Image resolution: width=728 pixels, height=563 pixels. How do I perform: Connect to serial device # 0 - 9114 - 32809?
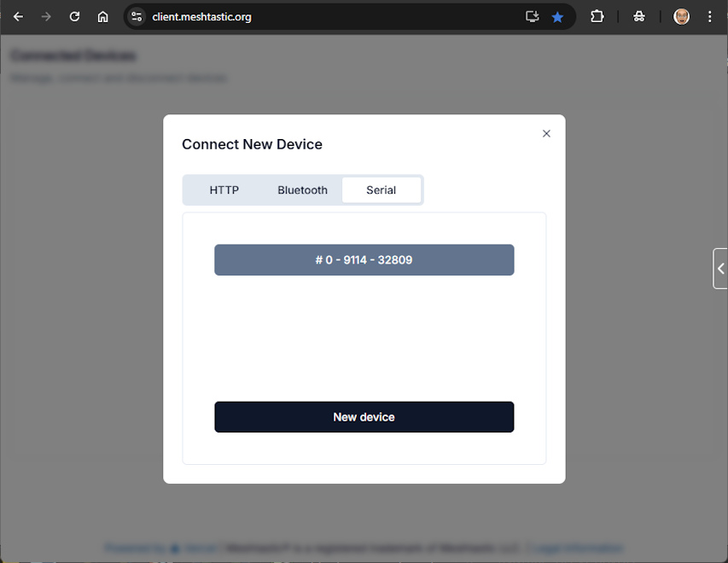364,260
